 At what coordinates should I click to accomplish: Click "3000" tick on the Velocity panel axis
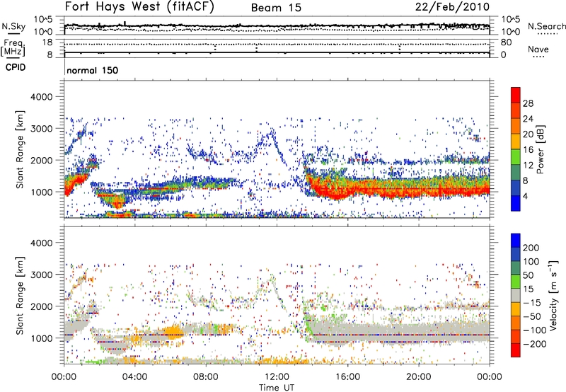[x=42, y=275]
